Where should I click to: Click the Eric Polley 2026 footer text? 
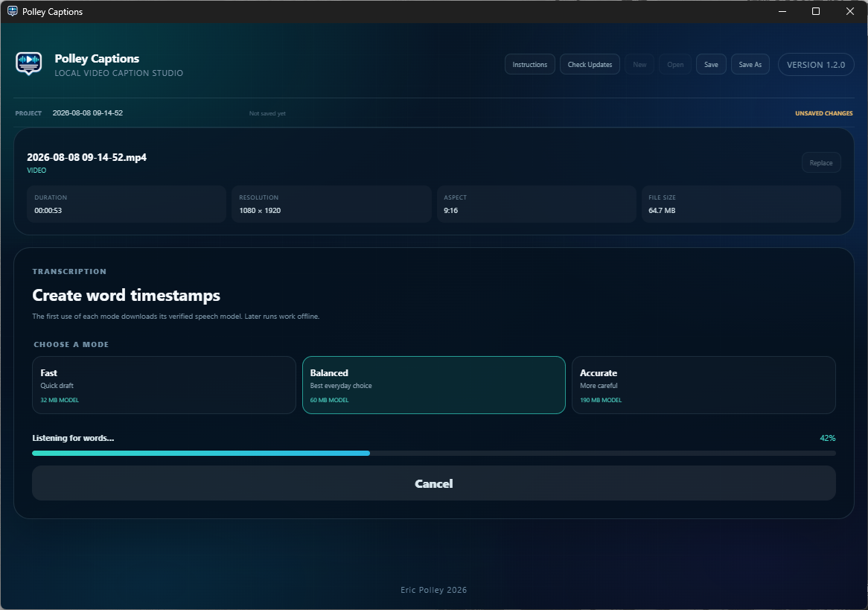point(433,590)
